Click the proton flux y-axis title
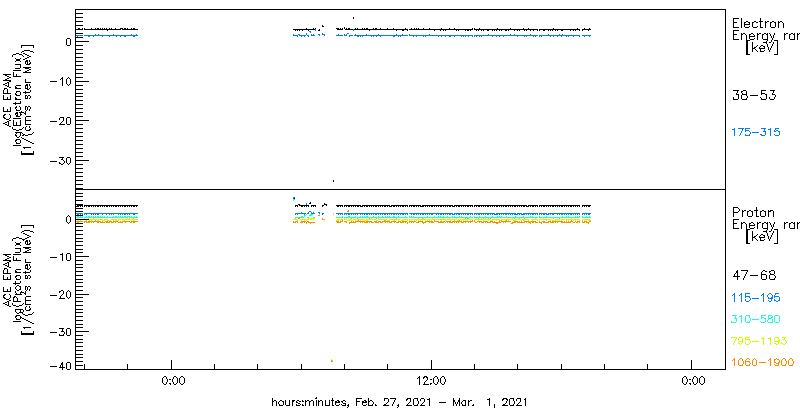 [19, 278]
